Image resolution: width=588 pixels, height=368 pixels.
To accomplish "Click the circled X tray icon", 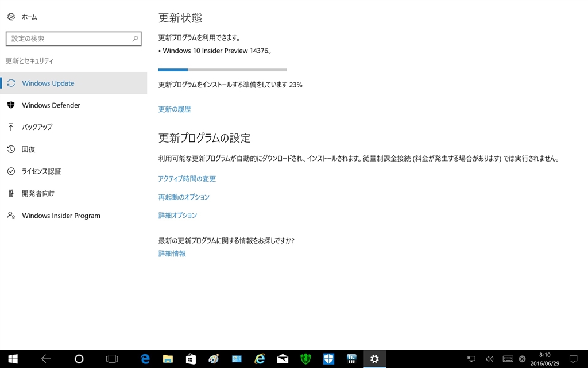I will click(522, 359).
